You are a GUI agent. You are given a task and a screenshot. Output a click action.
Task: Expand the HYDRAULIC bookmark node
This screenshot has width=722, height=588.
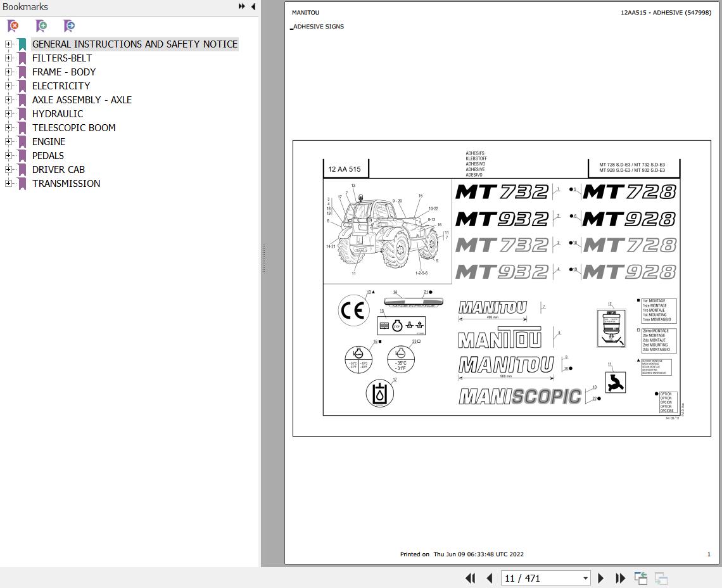tap(8, 114)
